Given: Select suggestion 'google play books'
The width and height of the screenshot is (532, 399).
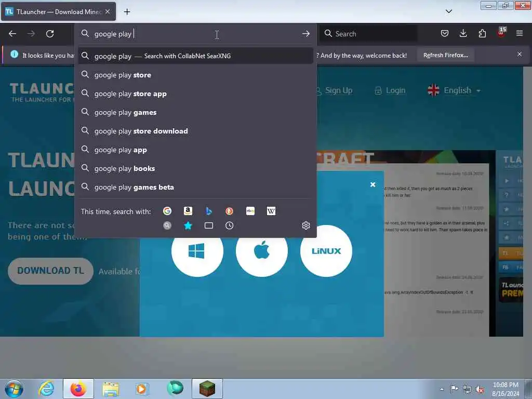Looking at the screenshot, I should click(x=195, y=168).
